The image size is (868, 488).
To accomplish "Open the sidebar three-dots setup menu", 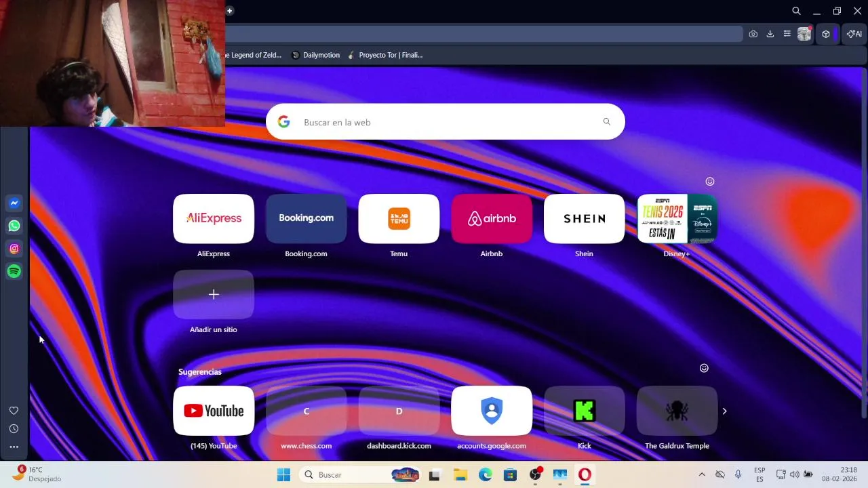I will [x=14, y=447].
